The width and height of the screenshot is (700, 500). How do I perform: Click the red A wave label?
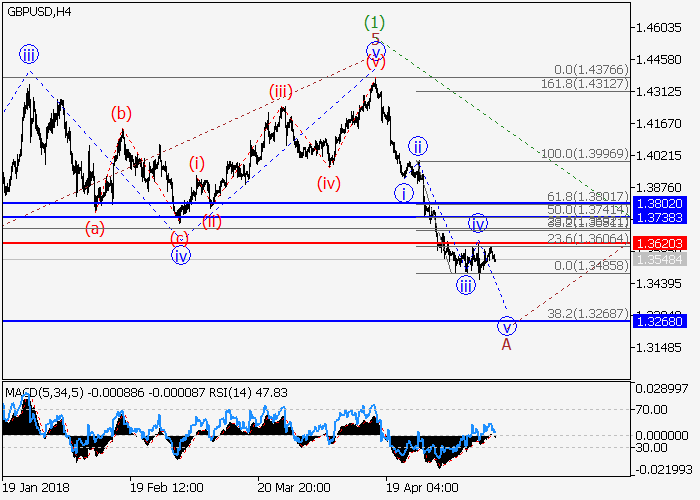(x=506, y=344)
